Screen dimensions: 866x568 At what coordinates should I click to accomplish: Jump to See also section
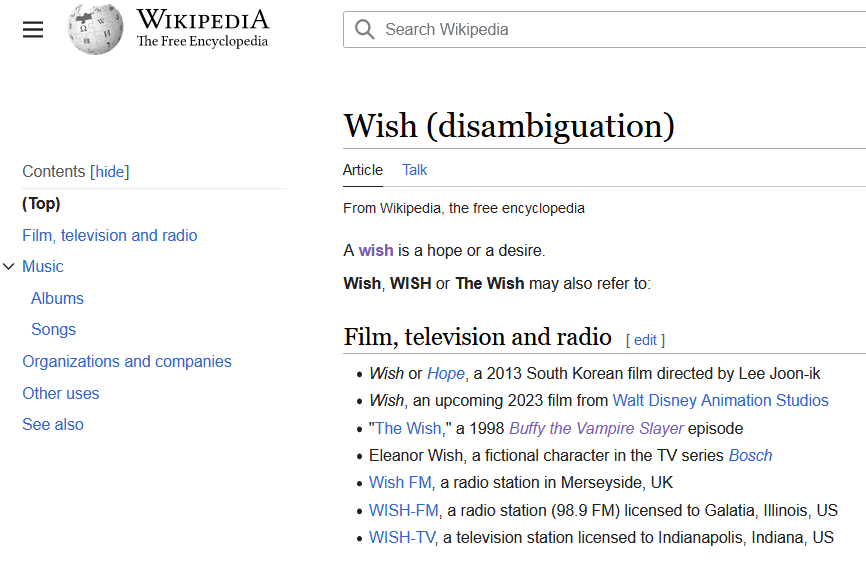tap(53, 424)
